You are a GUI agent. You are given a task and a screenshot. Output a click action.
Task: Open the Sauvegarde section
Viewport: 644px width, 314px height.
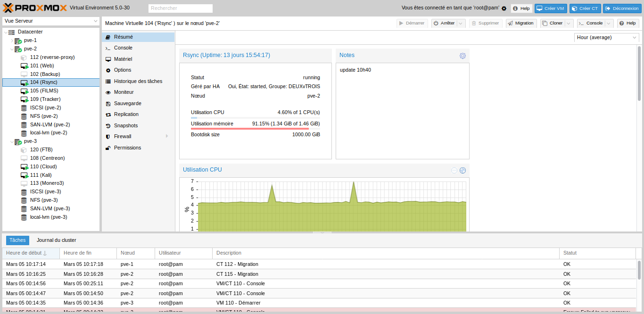[138, 103]
